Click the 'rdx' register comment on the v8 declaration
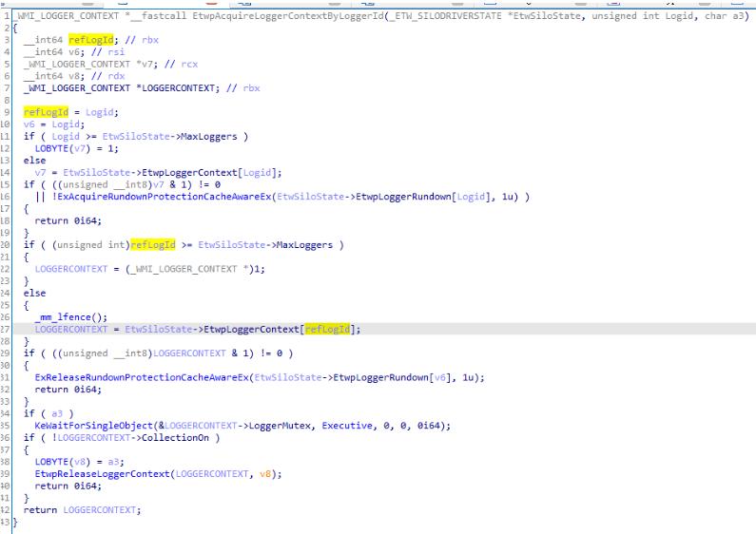Image resolution: width=756 pixels, height=534 pixels. point(116,76)
